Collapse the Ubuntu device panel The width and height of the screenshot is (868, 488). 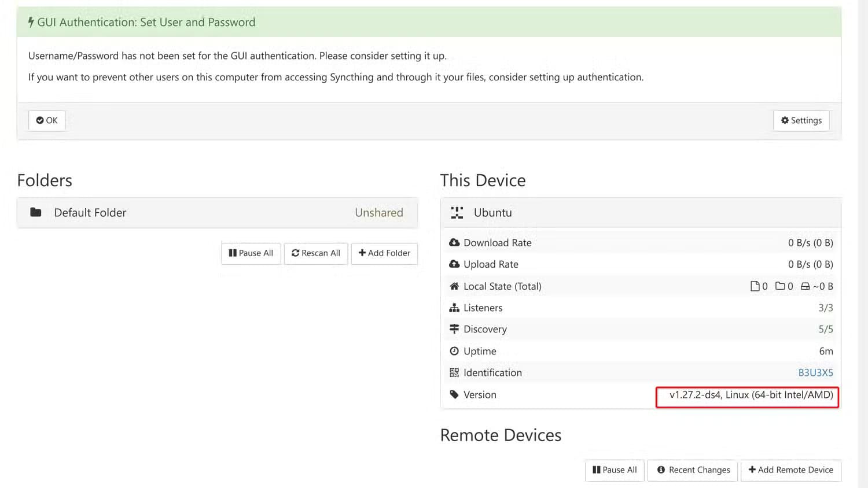point(641,213)
